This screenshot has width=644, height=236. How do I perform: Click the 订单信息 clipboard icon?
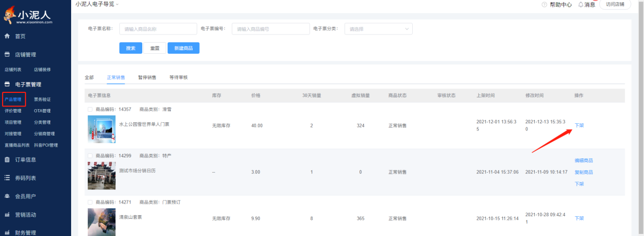pyautogui.click(x=7, y=160)
